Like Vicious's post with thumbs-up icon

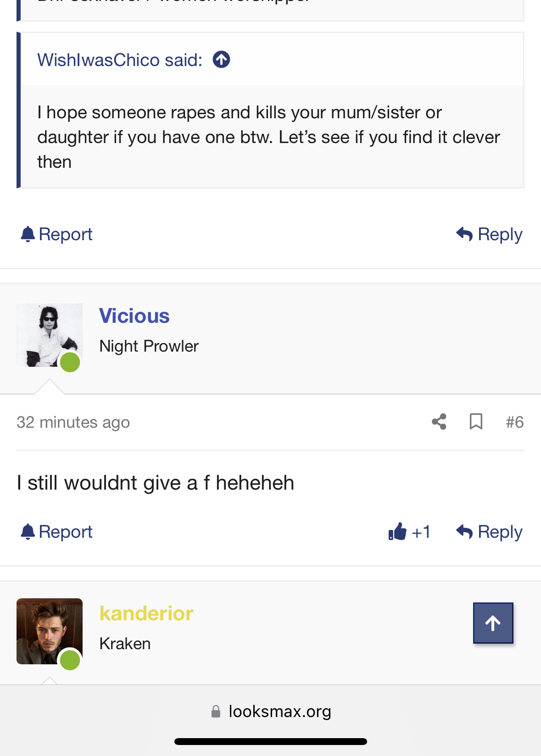point(397,532)
